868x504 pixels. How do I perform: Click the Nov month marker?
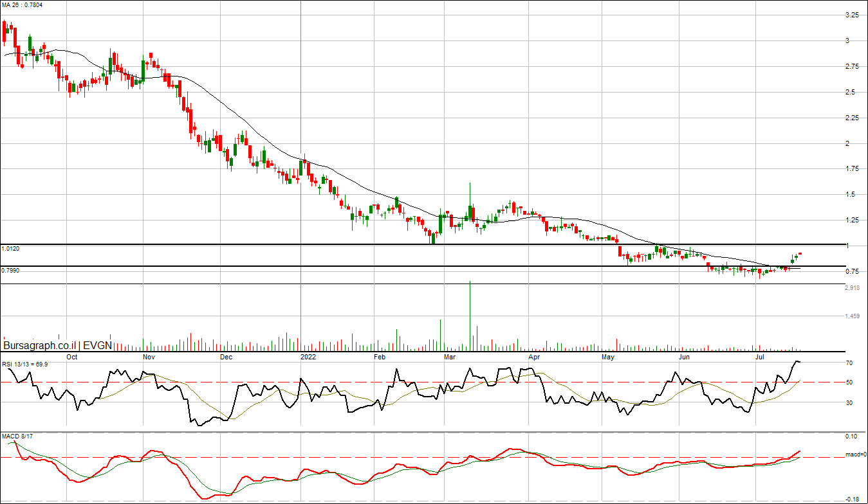149,356
